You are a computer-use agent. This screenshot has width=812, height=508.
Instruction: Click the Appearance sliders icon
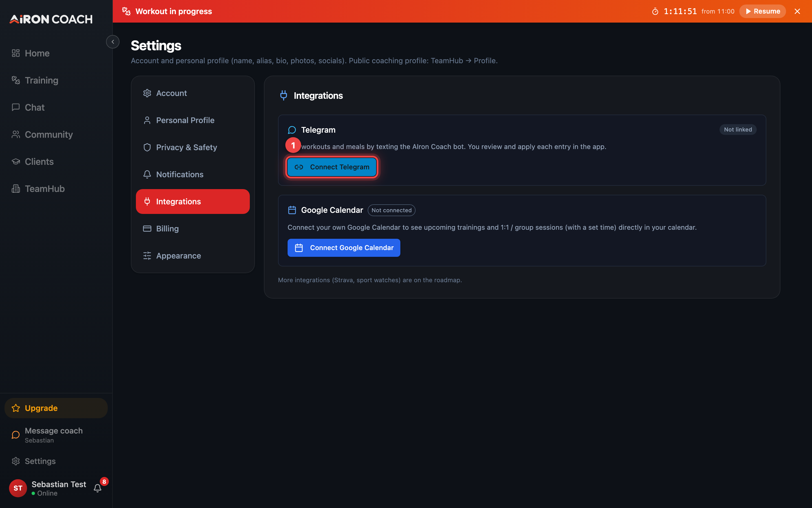(147, 256)
